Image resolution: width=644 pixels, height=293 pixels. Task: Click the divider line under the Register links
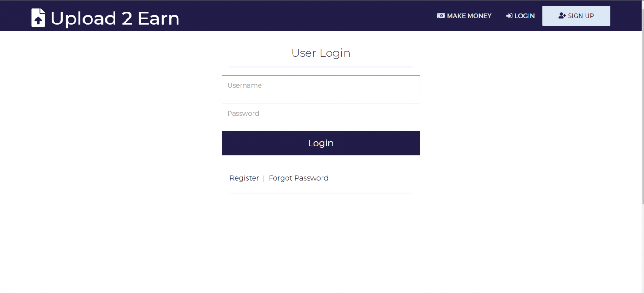(321, 194)
